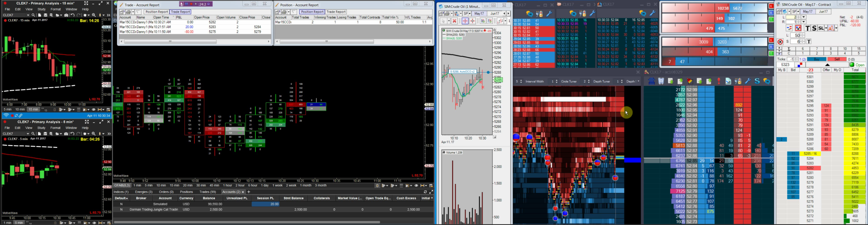
Task: Click the printer icon in the Position - Account Report window
Action: (x=284, y=12)
